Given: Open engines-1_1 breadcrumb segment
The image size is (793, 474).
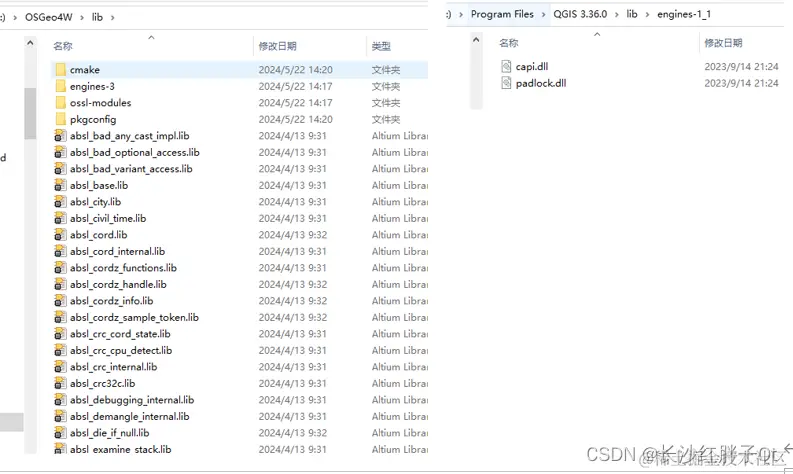Looking at the screenshot, I should pos(684,14).
